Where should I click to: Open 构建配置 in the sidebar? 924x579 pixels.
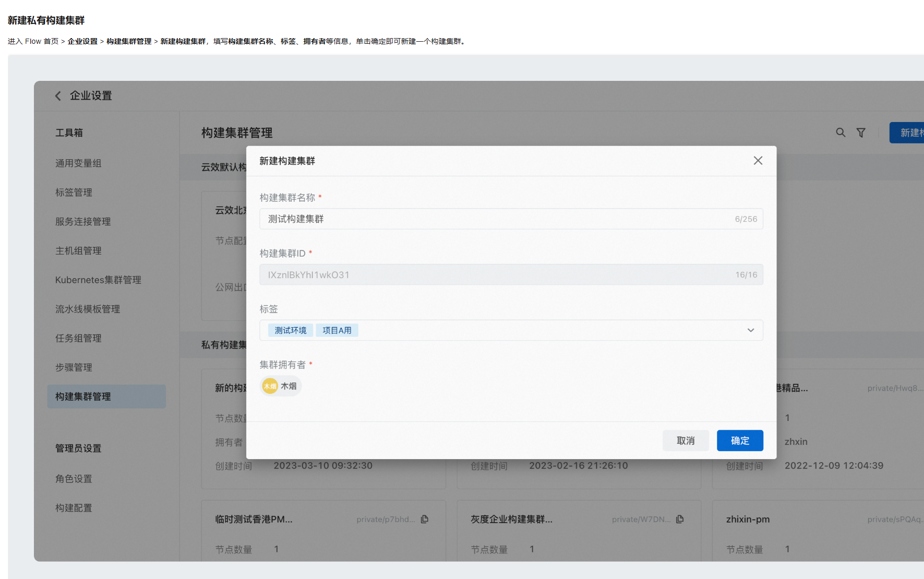point(74,508)
